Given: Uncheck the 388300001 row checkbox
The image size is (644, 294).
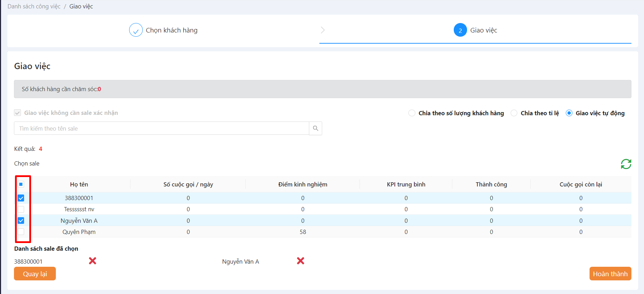Looking at the screenshot, I should (x=21, y=198).
